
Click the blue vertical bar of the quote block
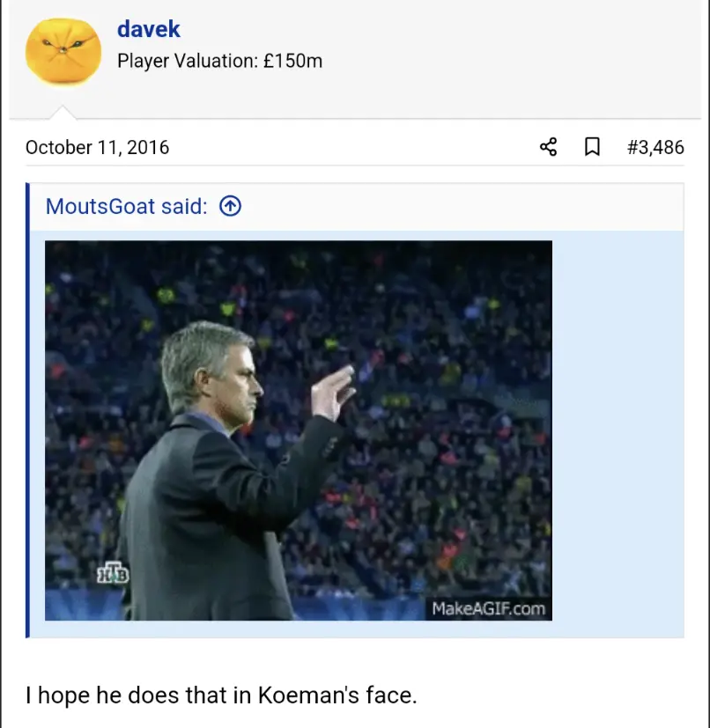27,410
